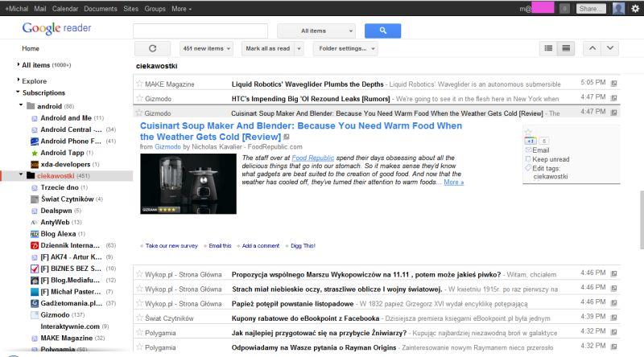The width and height of the screenshot is (644, 357).
Task: Open the settings gear icon
Action: point(635,9)
